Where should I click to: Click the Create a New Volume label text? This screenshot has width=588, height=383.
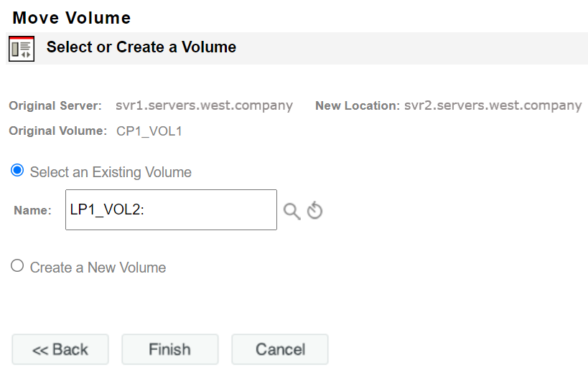[x=98, y=268]
